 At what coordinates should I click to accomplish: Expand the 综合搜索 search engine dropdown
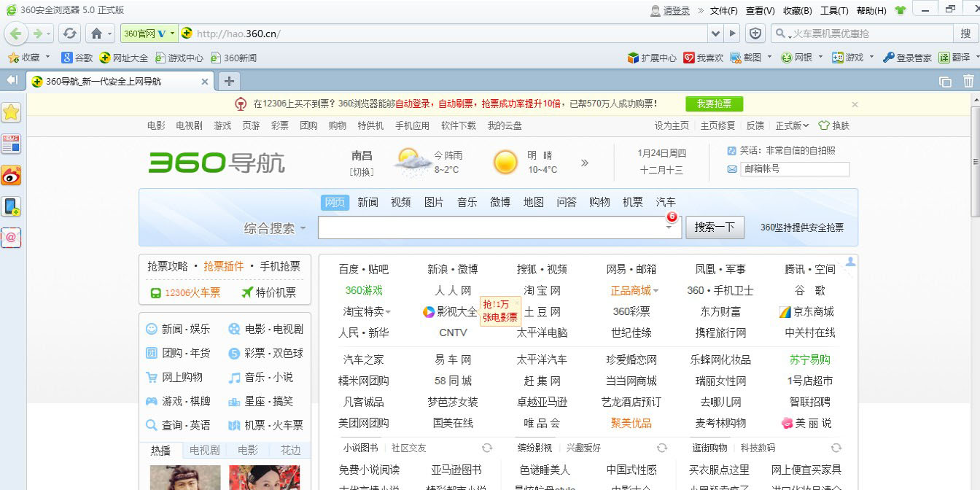(303, 228)
